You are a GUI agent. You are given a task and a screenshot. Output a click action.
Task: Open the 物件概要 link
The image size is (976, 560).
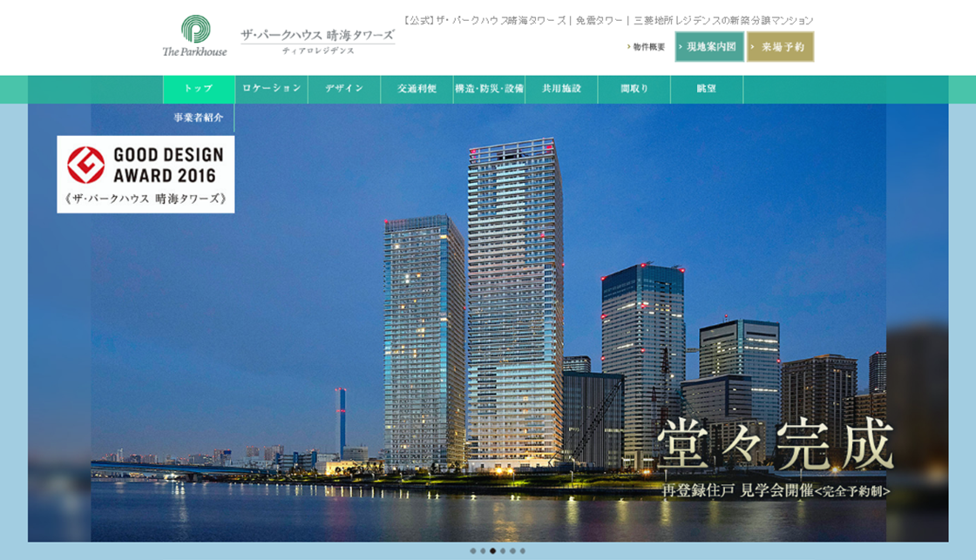pyautogui.click(x=647, y=47)
